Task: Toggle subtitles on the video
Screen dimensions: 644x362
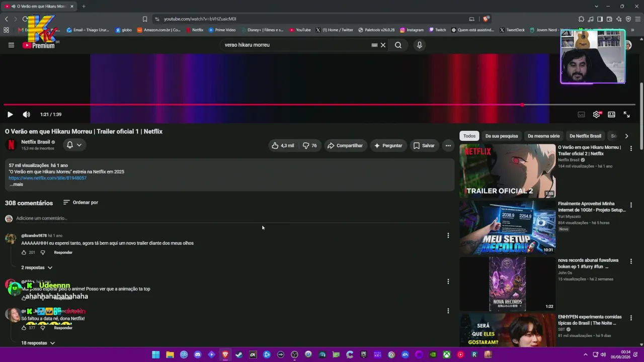Action: (x=581, y=115)
